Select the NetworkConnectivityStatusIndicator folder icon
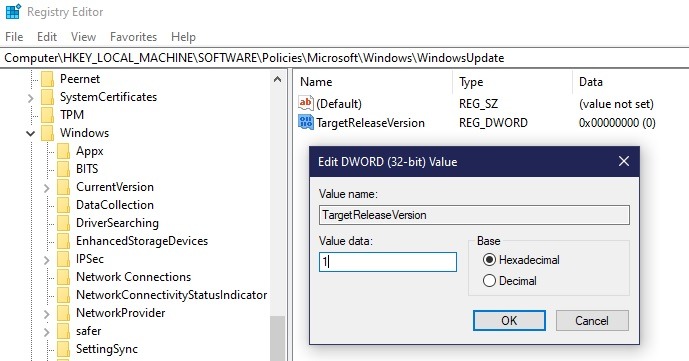The width and height of the screenshot is (689, 361). [x=63, y=295]
